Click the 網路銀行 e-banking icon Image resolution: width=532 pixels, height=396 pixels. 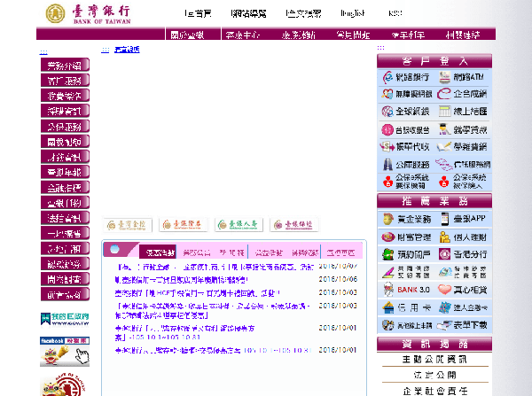click(387, 77)
